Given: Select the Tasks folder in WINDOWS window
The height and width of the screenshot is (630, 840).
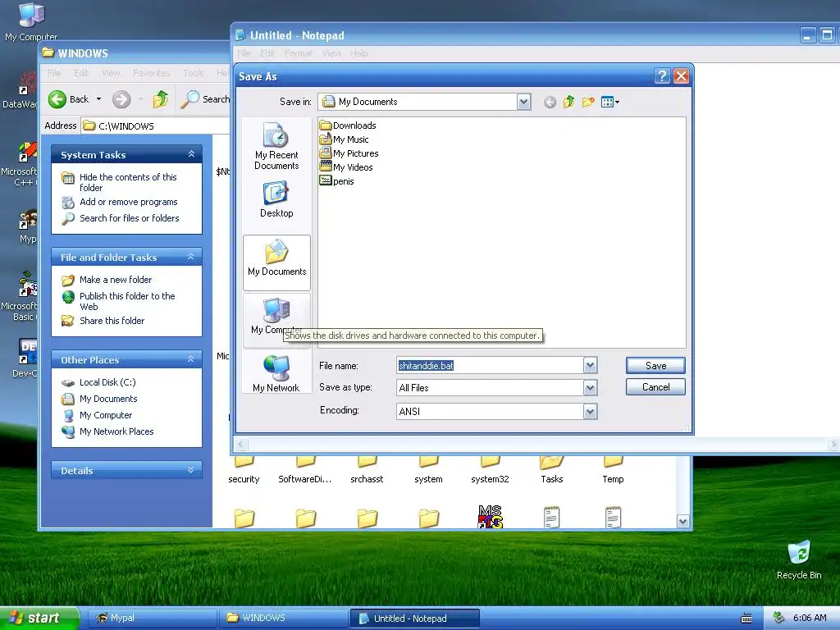Looking at the screenshot, I should tap(552, 472).
